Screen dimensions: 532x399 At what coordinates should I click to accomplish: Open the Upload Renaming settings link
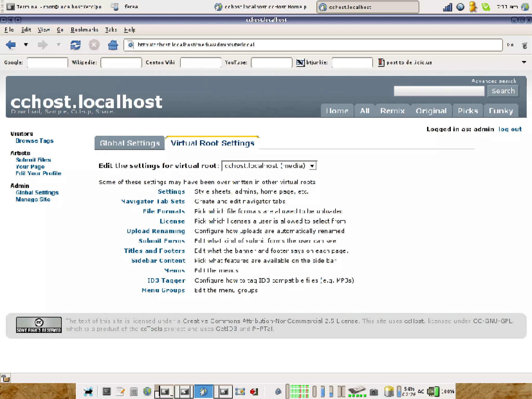156,231
